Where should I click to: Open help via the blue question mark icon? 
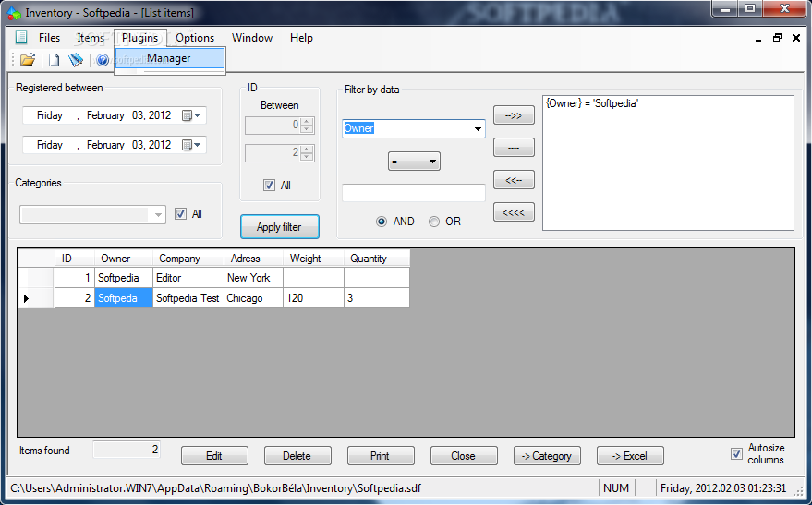point(102,60)
